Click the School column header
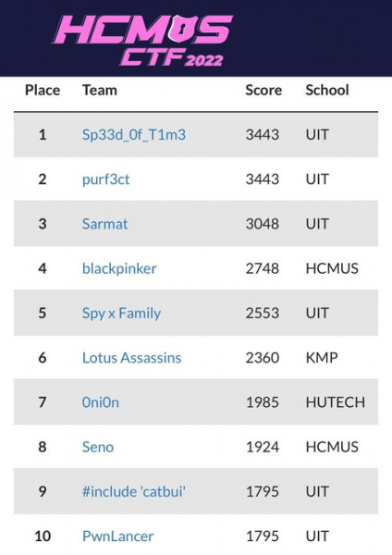Screen dimensions: 392x555 pos(327,91)
